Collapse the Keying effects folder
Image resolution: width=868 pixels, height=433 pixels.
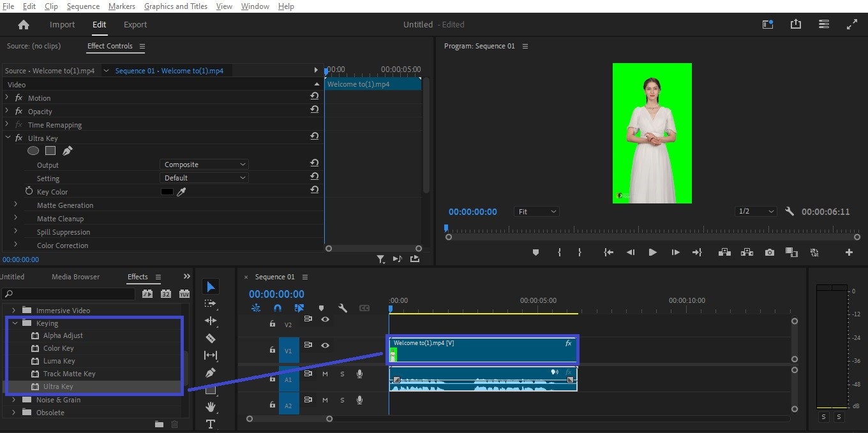point(14,323)
